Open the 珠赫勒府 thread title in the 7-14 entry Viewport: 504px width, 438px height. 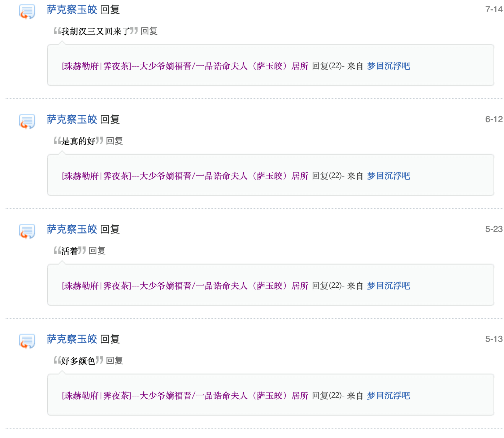tap(185, 66)
